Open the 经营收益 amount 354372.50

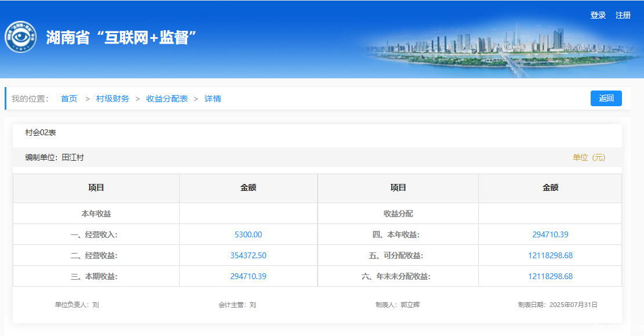coord(248,255)
